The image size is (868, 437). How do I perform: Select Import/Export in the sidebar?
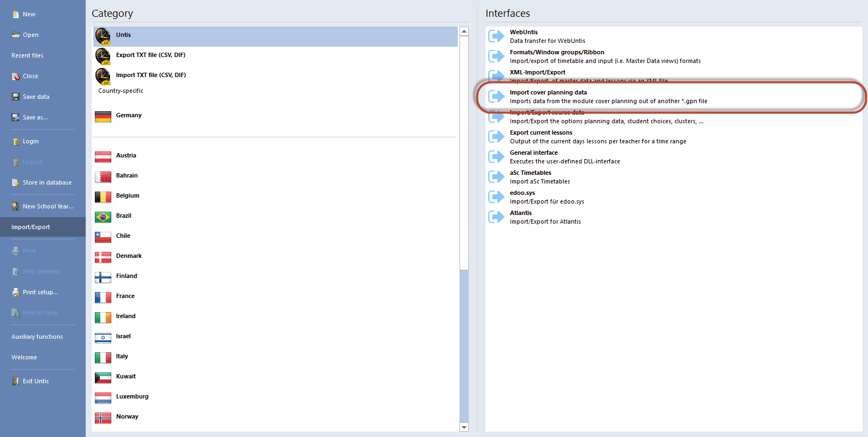coord(43,227)
